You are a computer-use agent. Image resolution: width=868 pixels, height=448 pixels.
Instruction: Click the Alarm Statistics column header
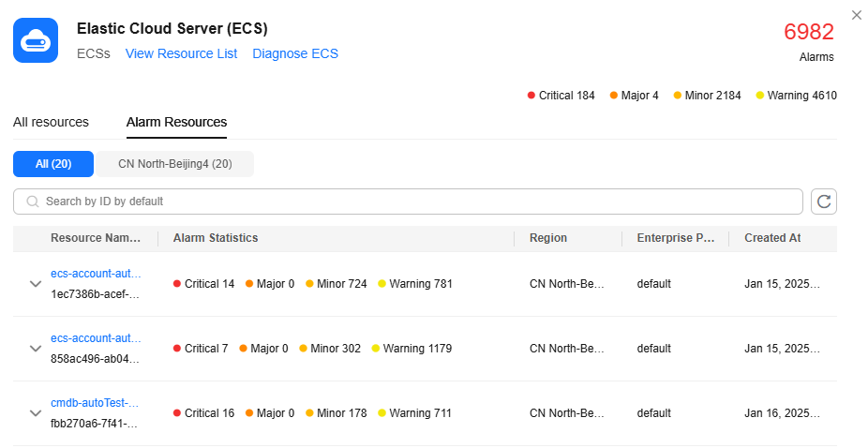click(216, 238)
